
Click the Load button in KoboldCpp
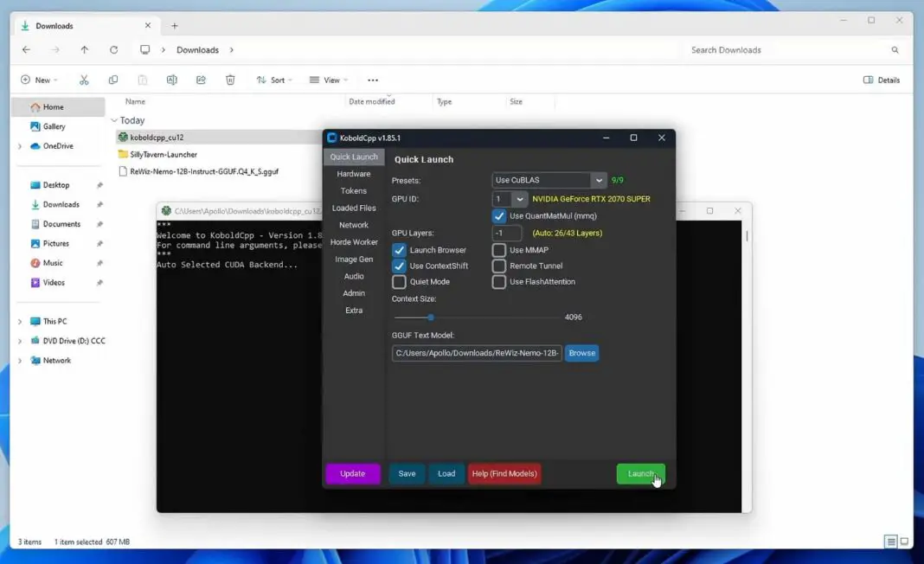pos(446,474)
